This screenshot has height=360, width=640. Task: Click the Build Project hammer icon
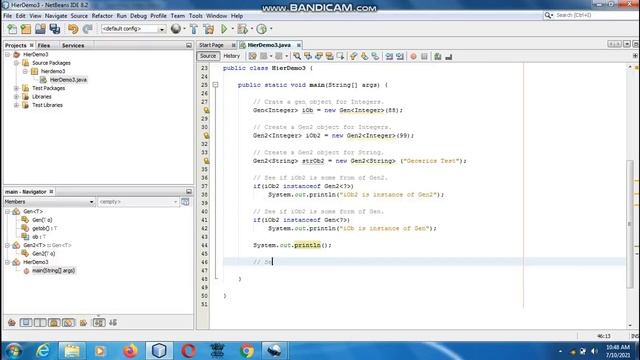[x=194, y=29]
